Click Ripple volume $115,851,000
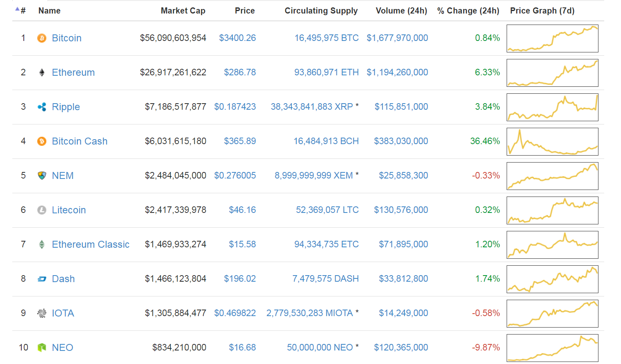 401,107
